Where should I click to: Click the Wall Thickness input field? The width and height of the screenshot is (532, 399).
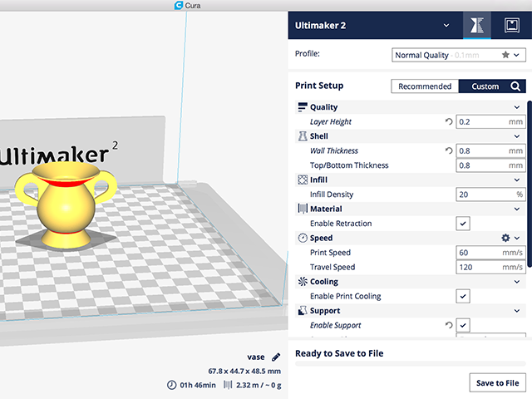pyautogui.click(x=490, y=150)
